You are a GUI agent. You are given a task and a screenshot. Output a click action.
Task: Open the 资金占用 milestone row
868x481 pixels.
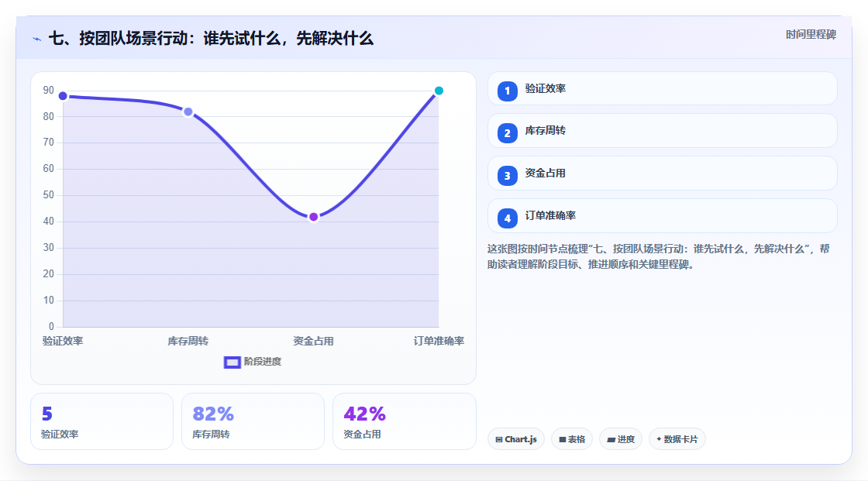[662, 174]
